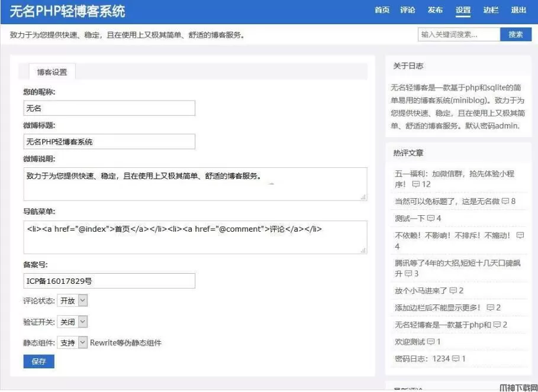
Task: Click the 您的昵称 input field
Action: 109,108
